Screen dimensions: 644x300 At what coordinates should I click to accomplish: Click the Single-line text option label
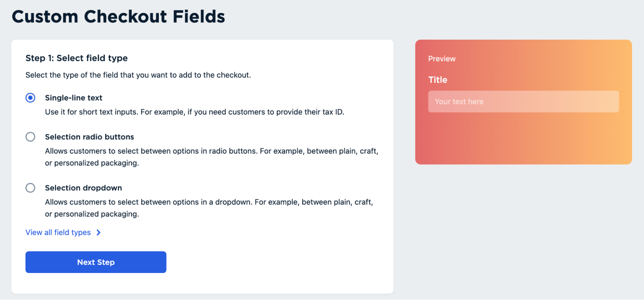pos(73,98)
